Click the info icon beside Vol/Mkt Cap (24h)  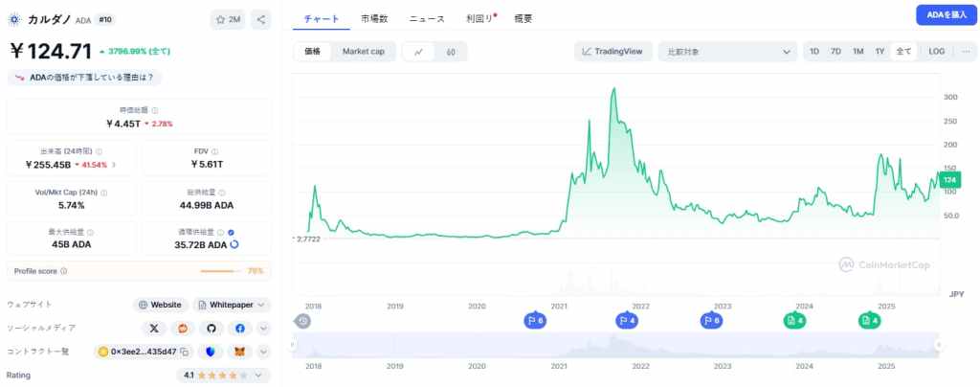(x=103, y=193)
